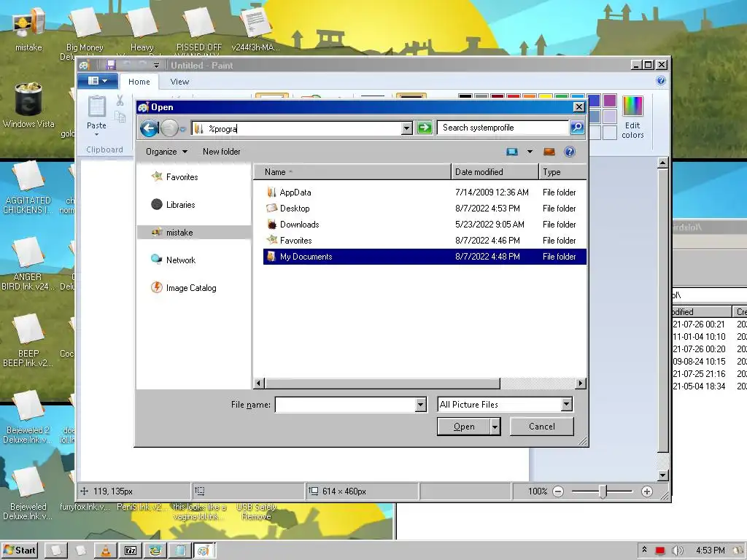Open Windows Vista recycle bin on desktop
The height and width of the screenshot is (560, 747).
coord(28,106)
